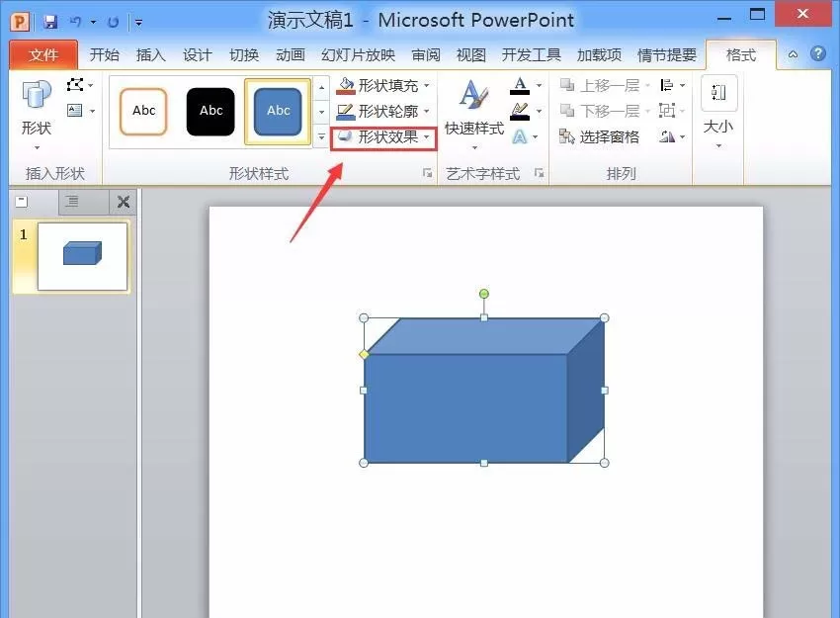840x618 pixels.
Task: Open the Shapes gallery button
Action: 37,113
